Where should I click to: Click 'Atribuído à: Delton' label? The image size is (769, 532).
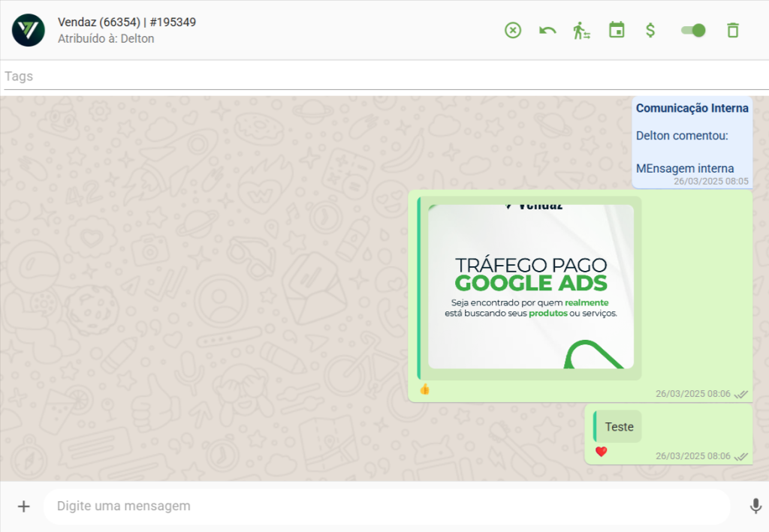[x=106, y=39]
